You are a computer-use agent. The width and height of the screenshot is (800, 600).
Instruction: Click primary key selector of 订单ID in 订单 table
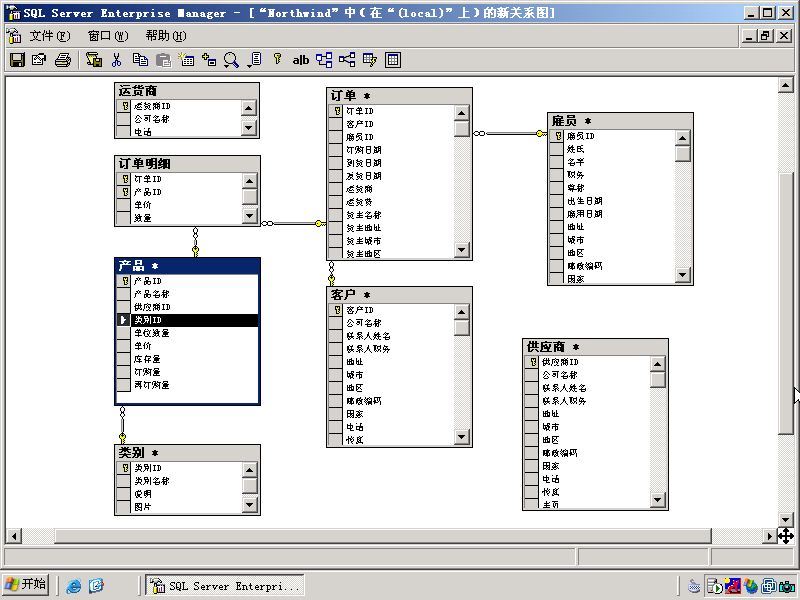pyautogui.click(x=336, y=111)
